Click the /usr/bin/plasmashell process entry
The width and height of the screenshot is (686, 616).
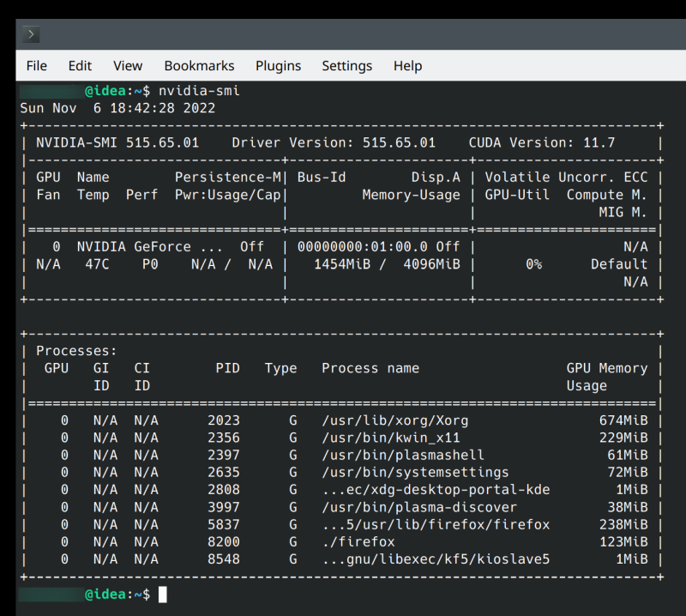pyautogui.click(x=402, y=455)
